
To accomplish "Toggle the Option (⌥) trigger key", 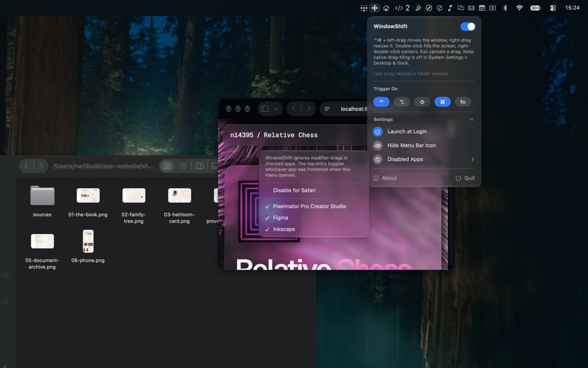I will click(401, 102).
